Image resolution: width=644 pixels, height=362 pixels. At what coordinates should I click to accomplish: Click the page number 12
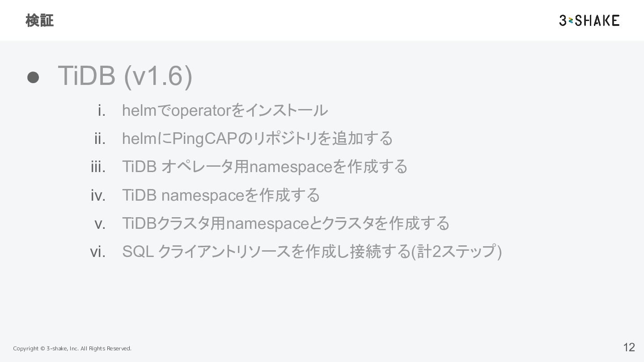click(629, 347)
